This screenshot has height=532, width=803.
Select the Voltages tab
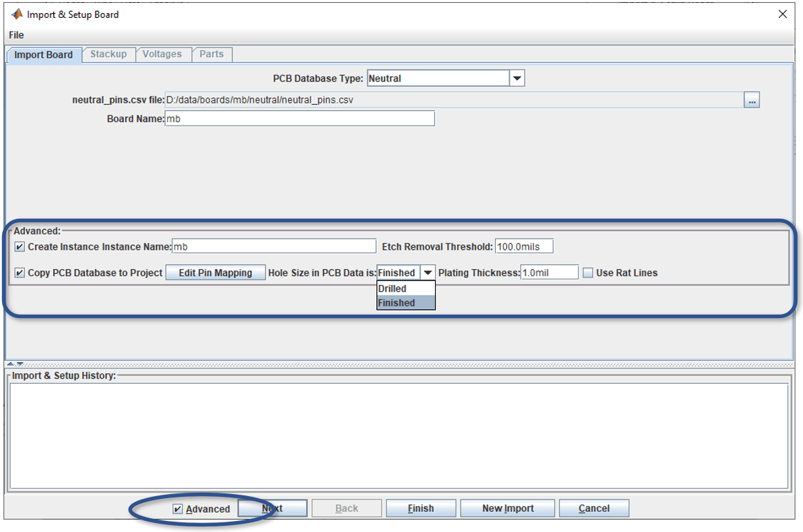pos(163,54)
